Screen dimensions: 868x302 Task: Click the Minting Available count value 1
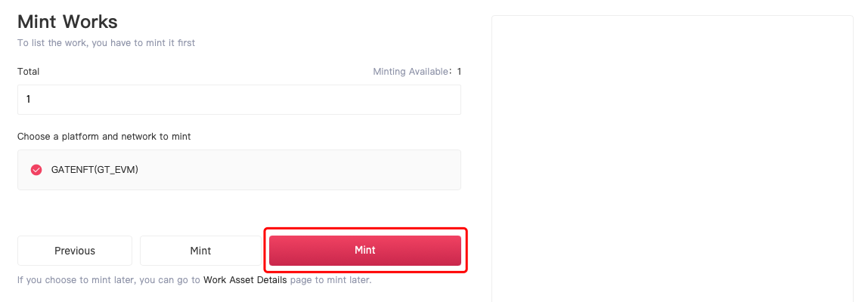pyautogui.click(x=459, y=72)
